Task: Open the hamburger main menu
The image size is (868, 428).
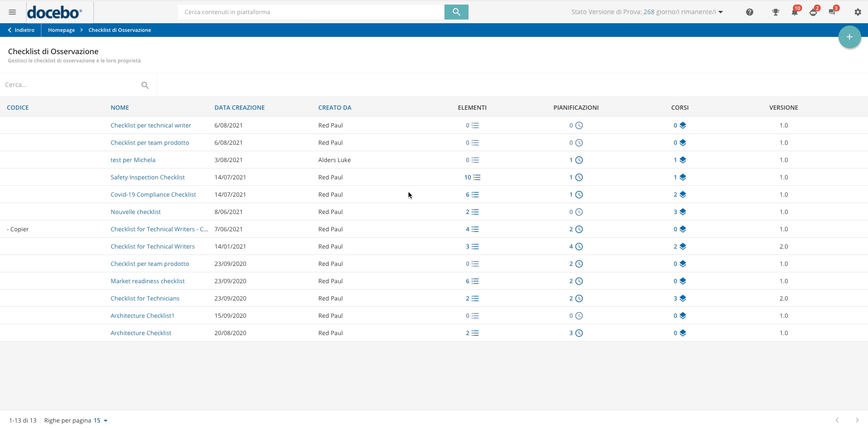Action: tap(12, 12)
